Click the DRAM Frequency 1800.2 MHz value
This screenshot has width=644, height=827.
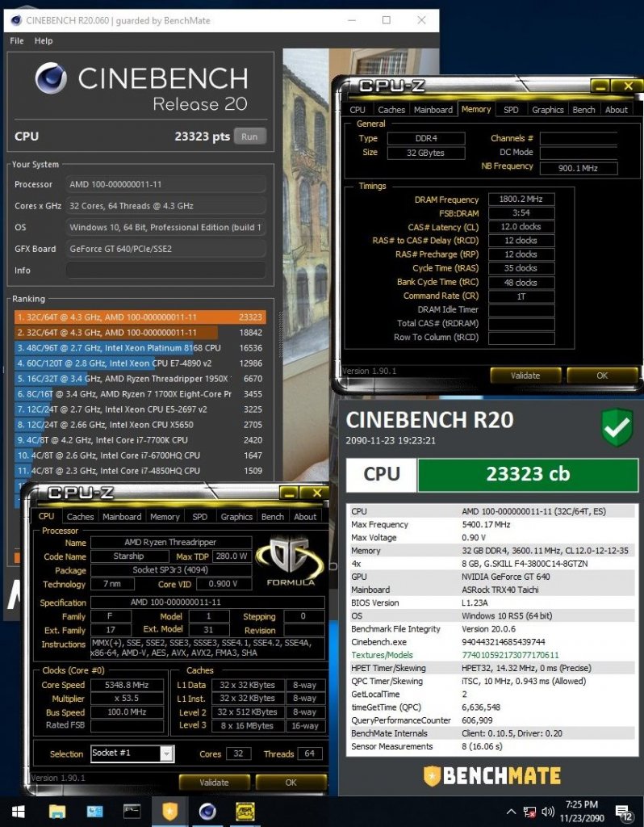pyautogui.click(x=521, y=199)
